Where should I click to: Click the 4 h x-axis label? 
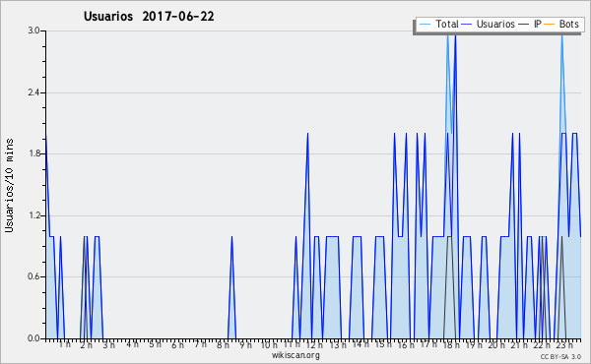click(x=132, y=344)
